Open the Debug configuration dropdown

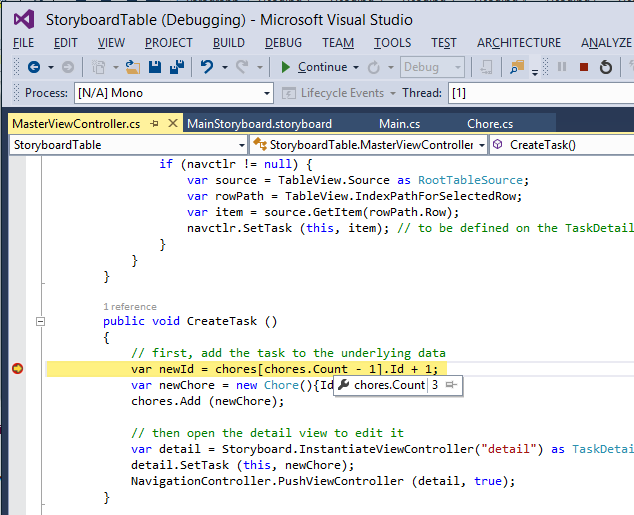pyautogui.click(x=432, y=67)
